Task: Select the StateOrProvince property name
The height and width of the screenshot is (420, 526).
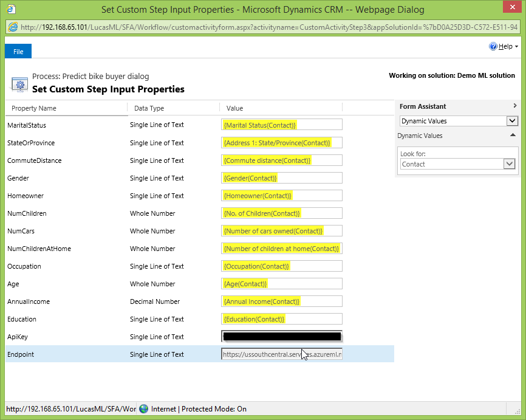Action: click(31, 143)
